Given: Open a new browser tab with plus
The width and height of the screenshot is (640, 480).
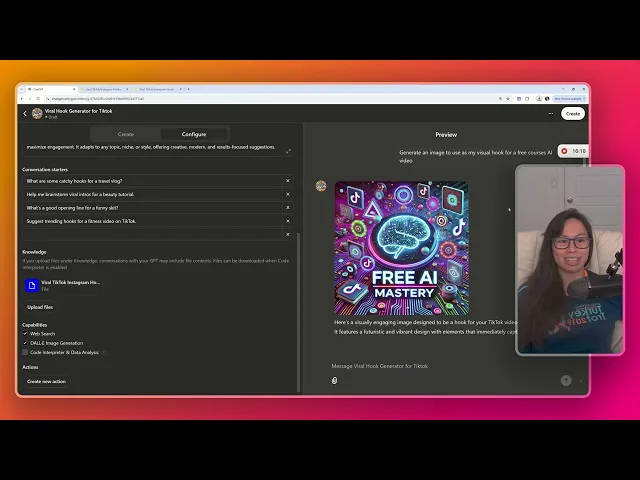Looking at the screenshot, I should pos(189,89).
